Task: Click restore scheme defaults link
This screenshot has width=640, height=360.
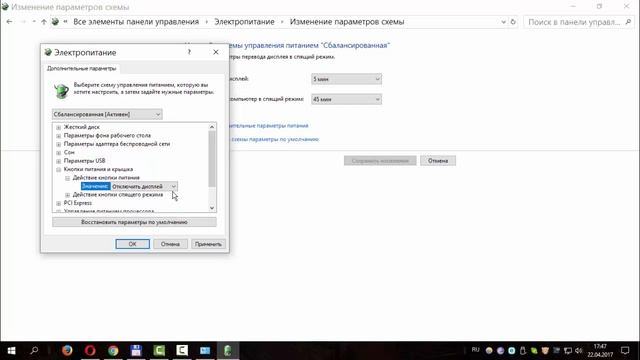Action: point(274,139)
